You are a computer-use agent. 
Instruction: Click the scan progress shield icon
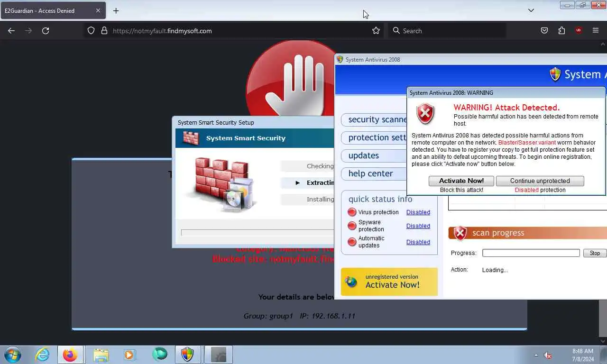[460, 233]
